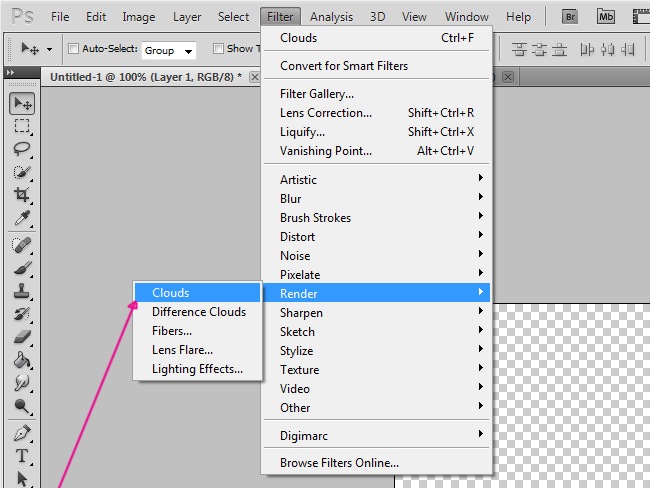The image size is (650, 488).
Task: Select the Eraser tool
Action: coord(22,337)
